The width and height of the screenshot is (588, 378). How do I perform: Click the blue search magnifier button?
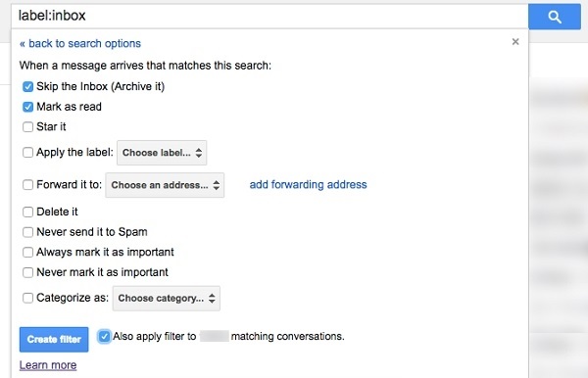(555, 17)
